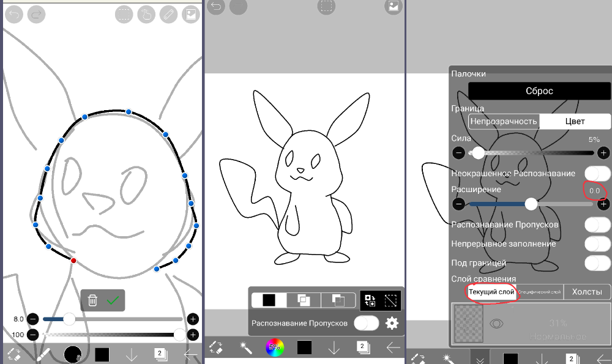Open the stabilizer hand icon in the left panel
The height and width of the screenshot is (364, 612).
[146, 15]
